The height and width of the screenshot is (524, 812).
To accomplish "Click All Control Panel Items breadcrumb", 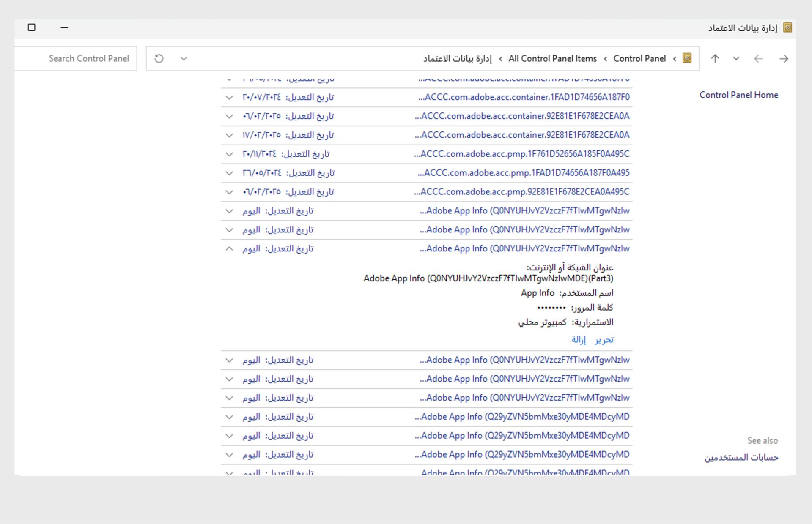I will 552,59.
